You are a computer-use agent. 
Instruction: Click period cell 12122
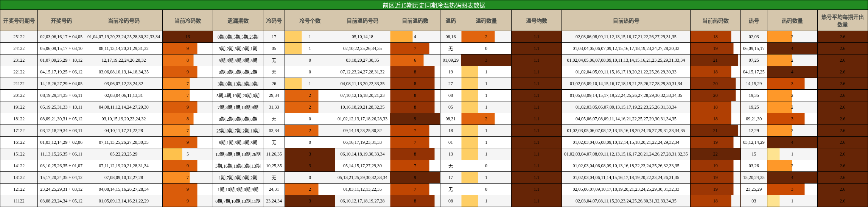pyautogui.click(x=19, y=189)
